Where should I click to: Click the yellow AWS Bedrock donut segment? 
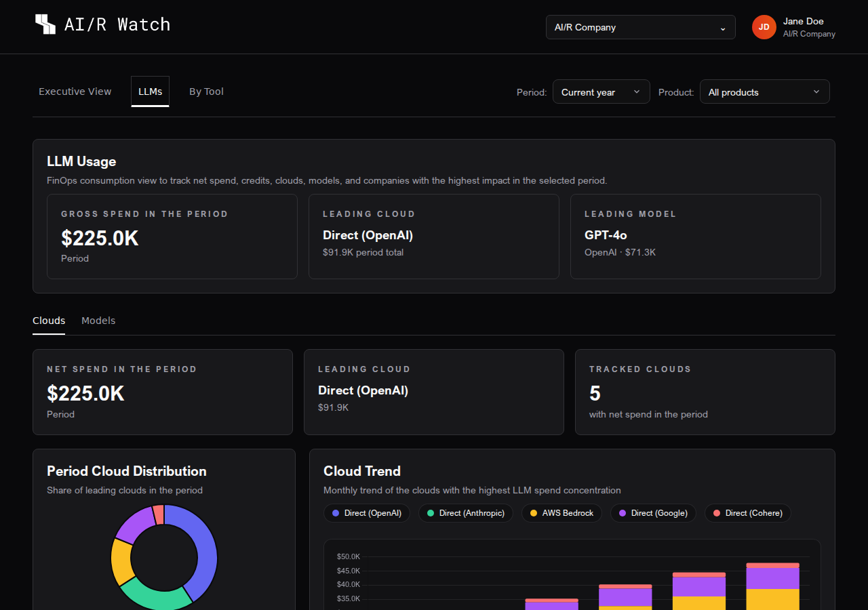[120, 561]
